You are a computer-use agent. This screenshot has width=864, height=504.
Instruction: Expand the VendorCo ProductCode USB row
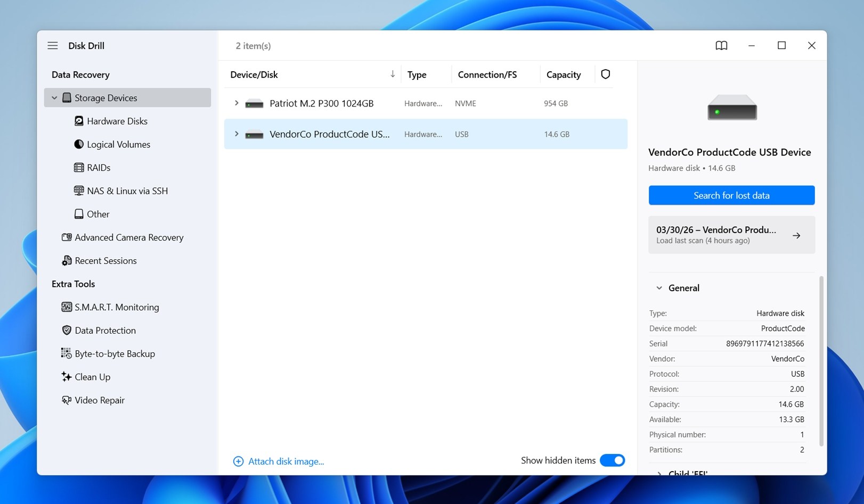[237, 134]
